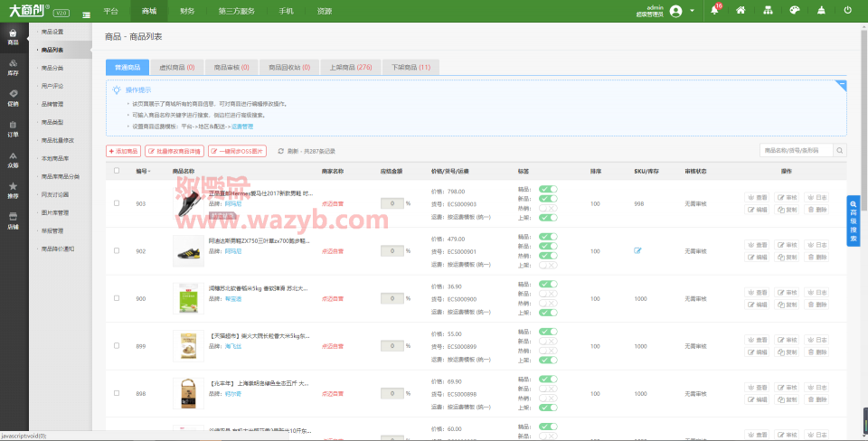Collapse the 操作提示 tips panel corner
The height and width of the screenshot is (441, 868).
click(x=842, y=85)
